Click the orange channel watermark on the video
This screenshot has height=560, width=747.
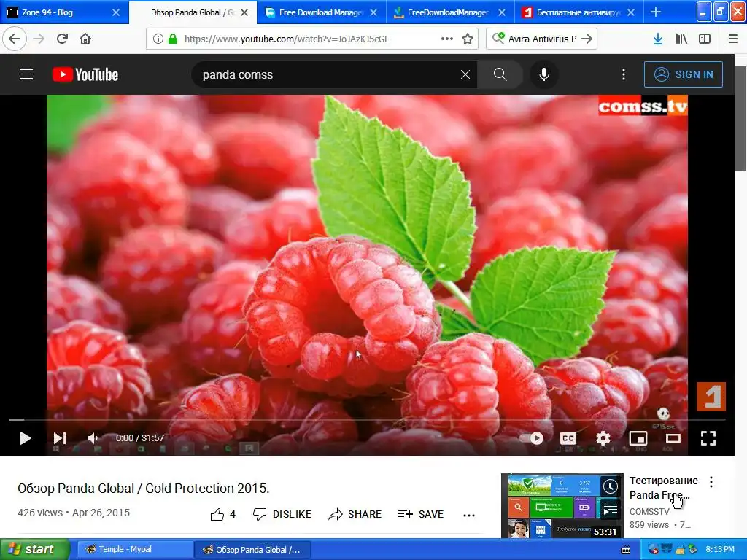pos(711,396)
